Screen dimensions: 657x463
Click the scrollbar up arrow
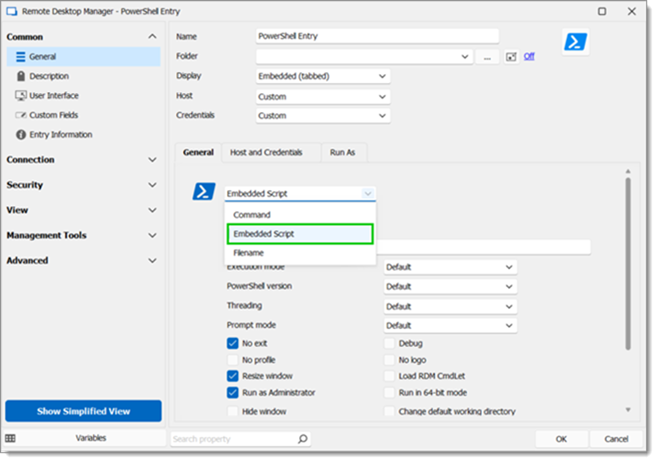coord(628,171)
